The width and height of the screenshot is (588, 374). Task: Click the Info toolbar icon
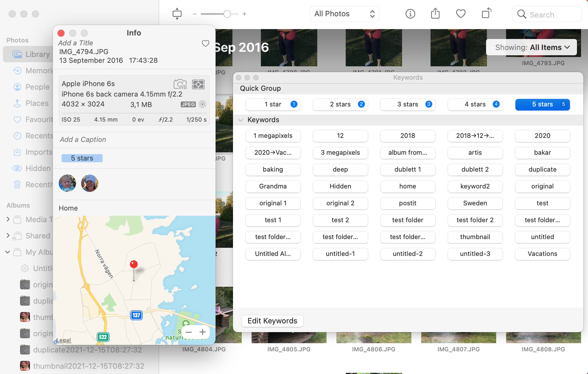[x=410, y=14]
